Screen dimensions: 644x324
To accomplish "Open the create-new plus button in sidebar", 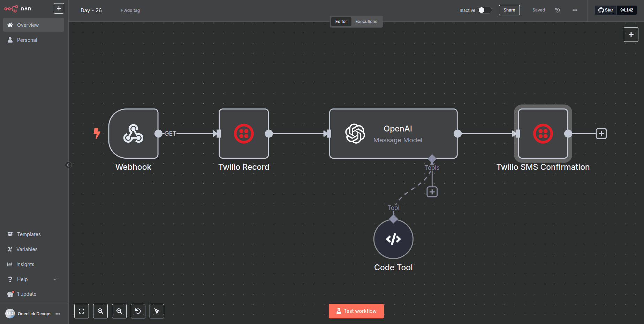I will click(x=59, y=8).
